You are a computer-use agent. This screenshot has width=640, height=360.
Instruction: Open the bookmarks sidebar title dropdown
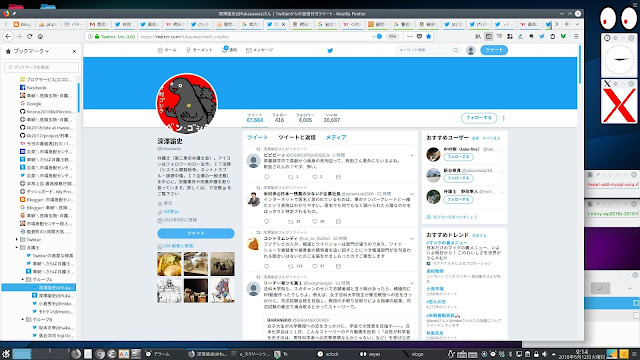tap(27, 51)
